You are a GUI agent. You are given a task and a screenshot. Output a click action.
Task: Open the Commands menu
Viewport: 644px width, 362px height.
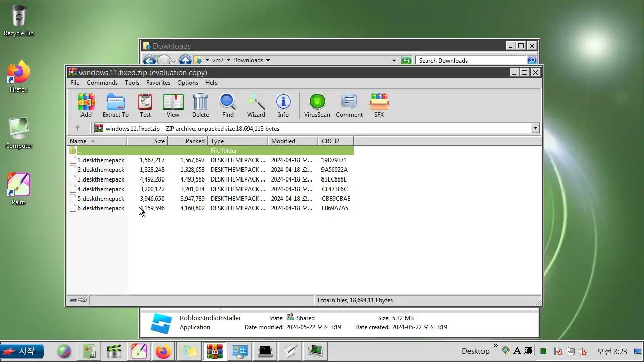(x=102, y=83)
